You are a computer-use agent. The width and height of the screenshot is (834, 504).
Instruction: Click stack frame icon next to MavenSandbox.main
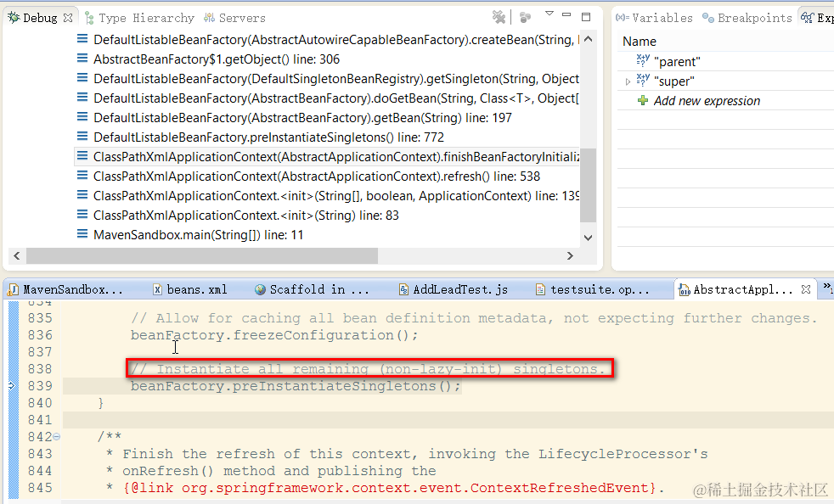coord(82,234)
